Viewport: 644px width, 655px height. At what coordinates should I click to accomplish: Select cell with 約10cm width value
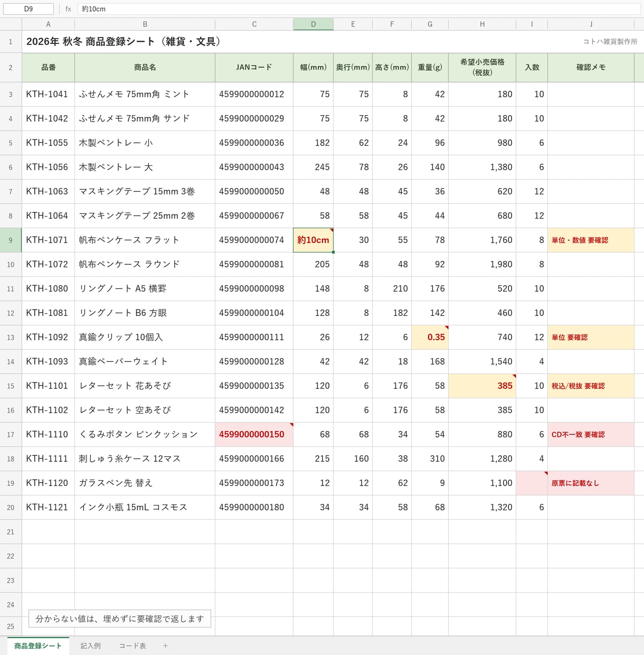pos(313,240)
